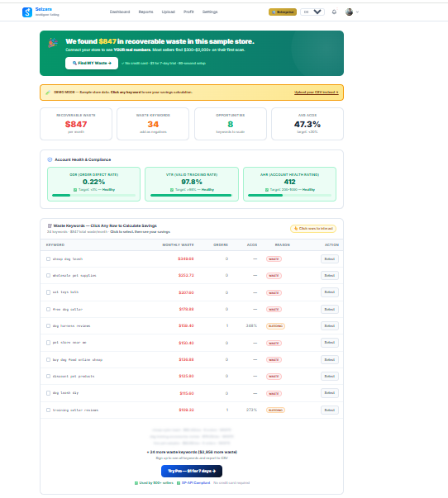The image size is (448, 498).
Task: Click the action button in wholesale pet supplies row
Action: coord(330,275)
